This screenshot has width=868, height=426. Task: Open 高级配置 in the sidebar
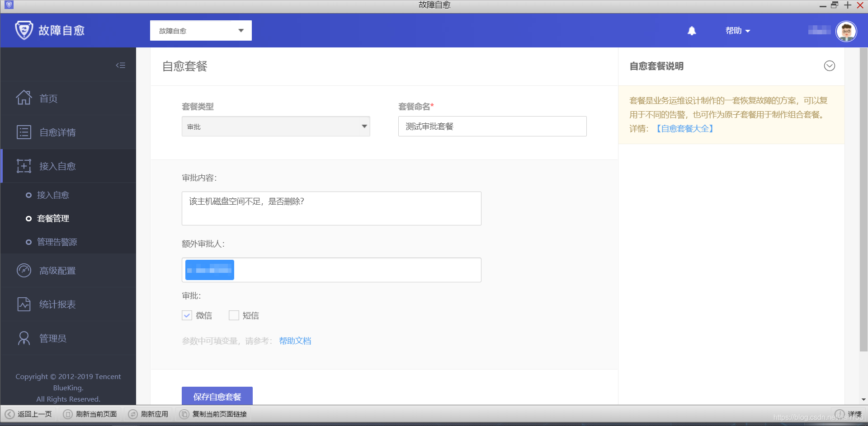pyautogui.click(x=68, y=270)
